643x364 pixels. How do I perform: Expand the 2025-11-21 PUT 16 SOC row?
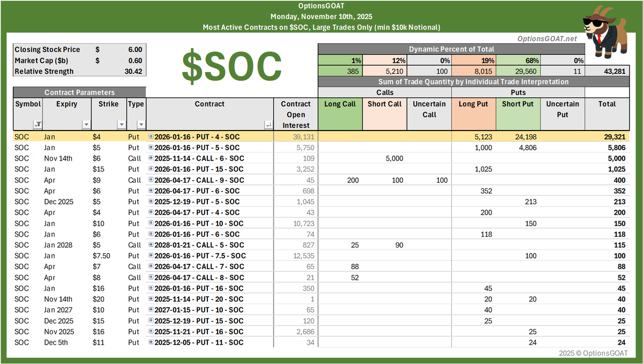pos(151,331)
